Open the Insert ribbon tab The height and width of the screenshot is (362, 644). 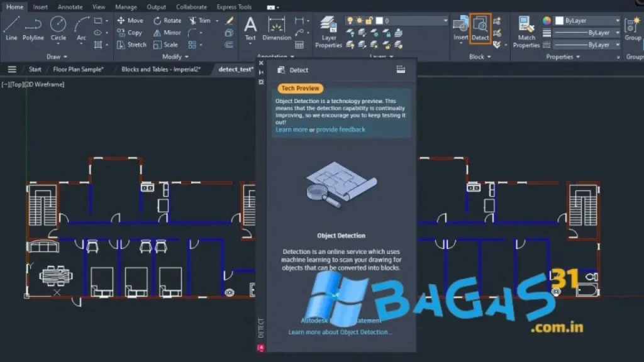tap(40, 7)
